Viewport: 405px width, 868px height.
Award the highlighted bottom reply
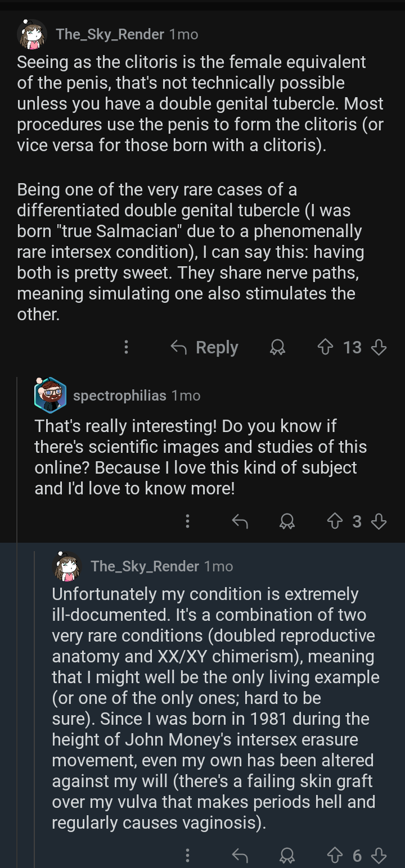288,856
